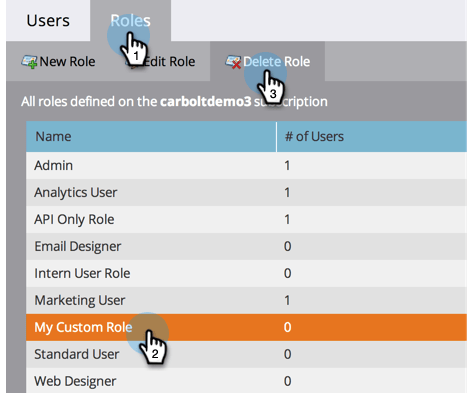
Task: Click the Delete Role button
Action: (x=267, y=62)
